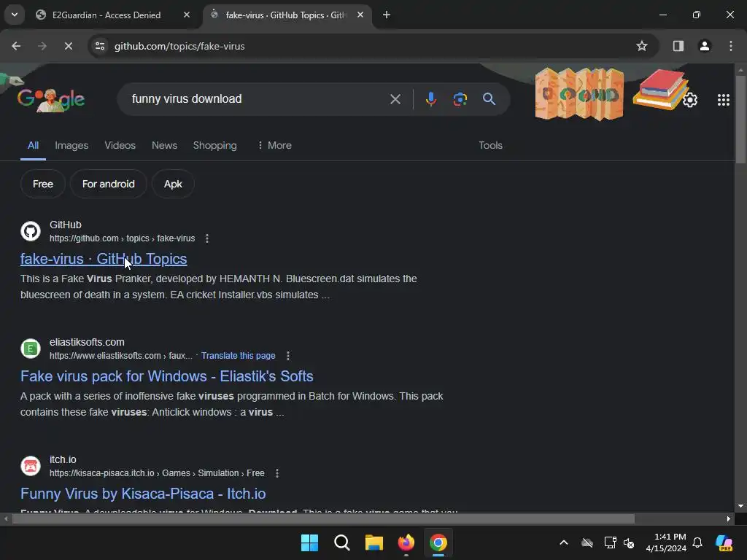The width and height of the screenshot is (747, 560).
Task: Apply the Apk filter chip
Action: (x=173, y=184)
